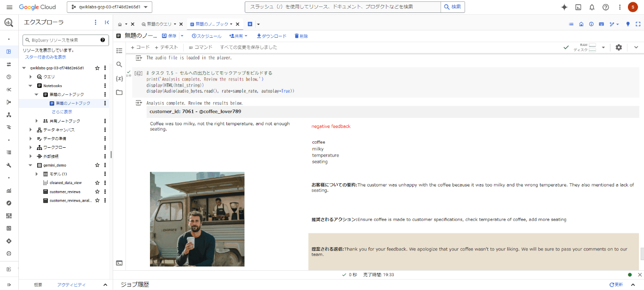Open scheduled queries clock icon in left rail
This screenshot has width=644, height=290.
pyautogui.click(x=9, y=77)
